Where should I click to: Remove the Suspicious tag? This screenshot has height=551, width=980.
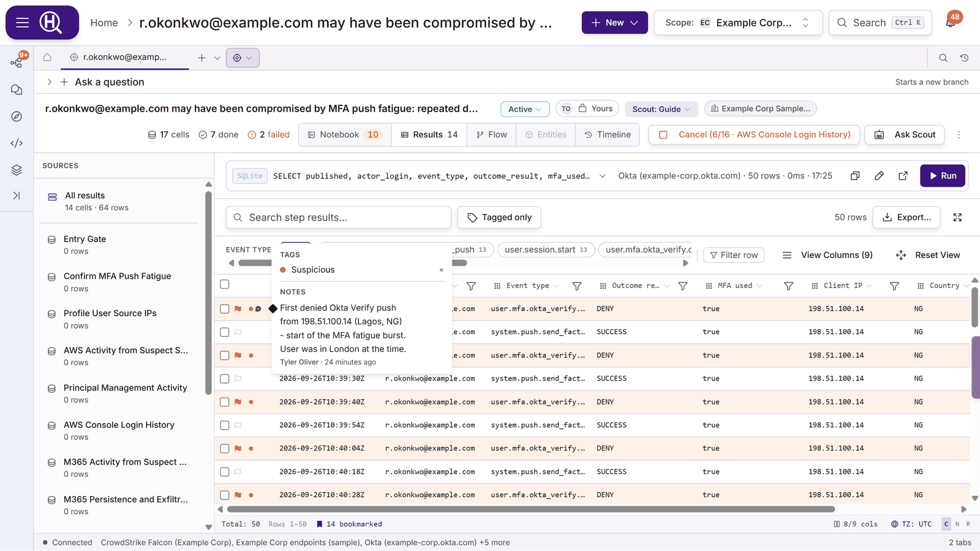[x=441, y=270]
